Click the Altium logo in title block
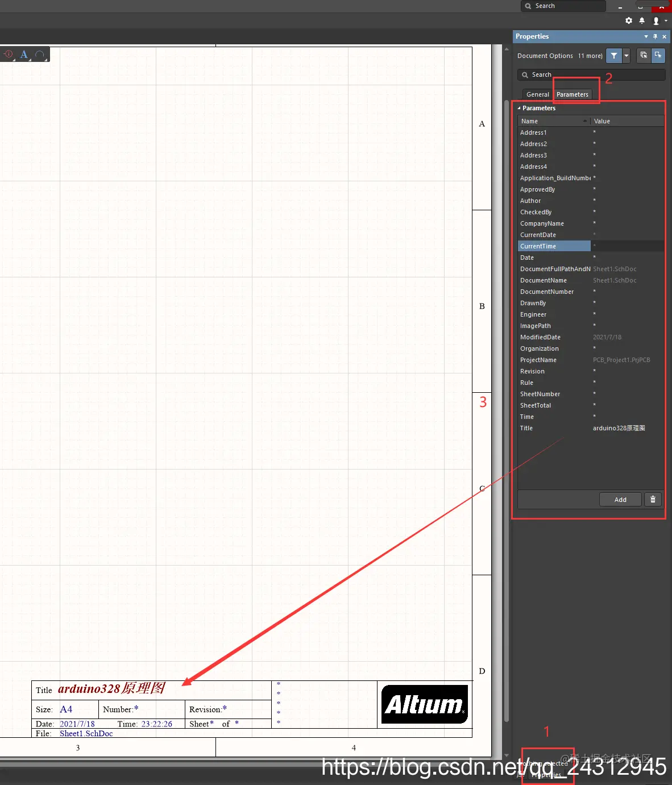 point(425,704)
